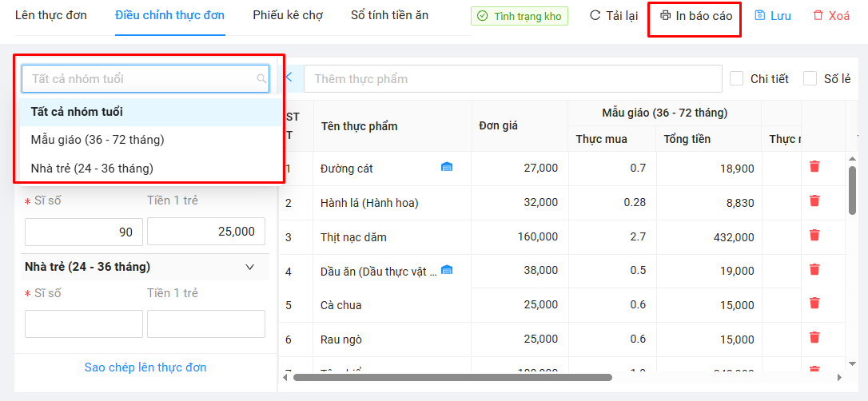Click warehouse icon beside Dầu ăn
The image size is (868, 401).
447,270
